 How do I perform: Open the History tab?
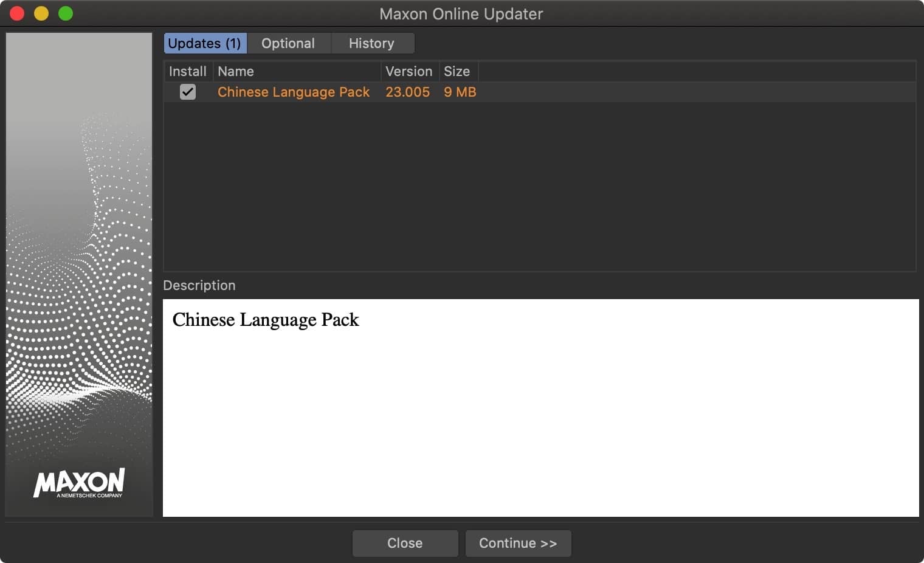pos(372,43)
